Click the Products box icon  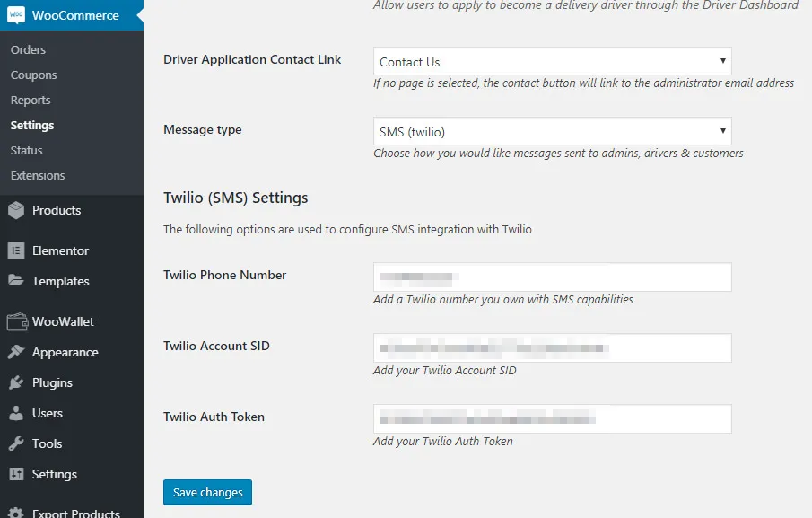tap(16, 210)
